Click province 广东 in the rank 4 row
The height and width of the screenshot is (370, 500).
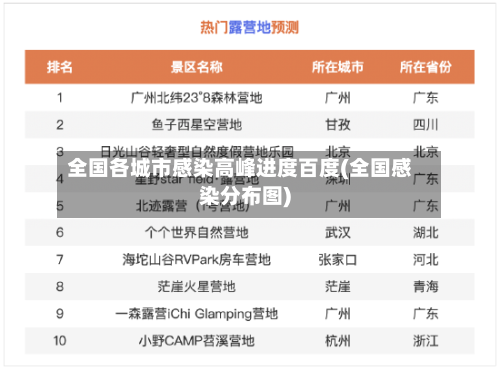click(x=426, y=179)
